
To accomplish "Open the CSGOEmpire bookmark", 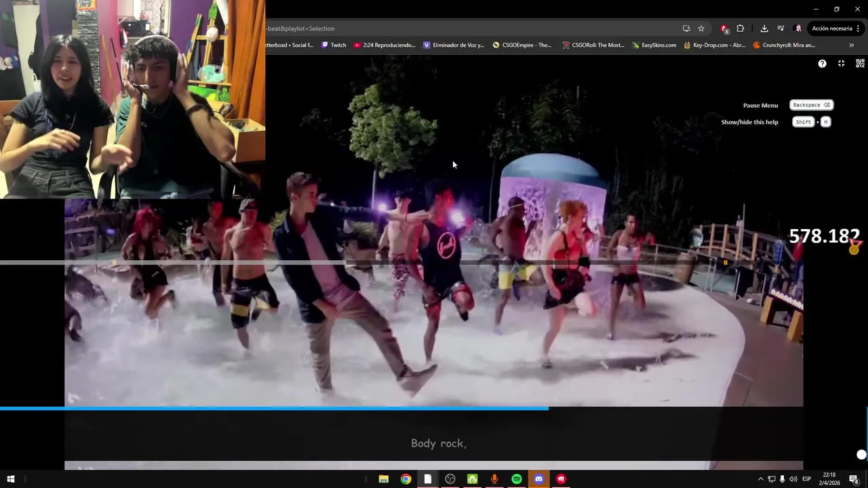I will (x=522, y=45).
